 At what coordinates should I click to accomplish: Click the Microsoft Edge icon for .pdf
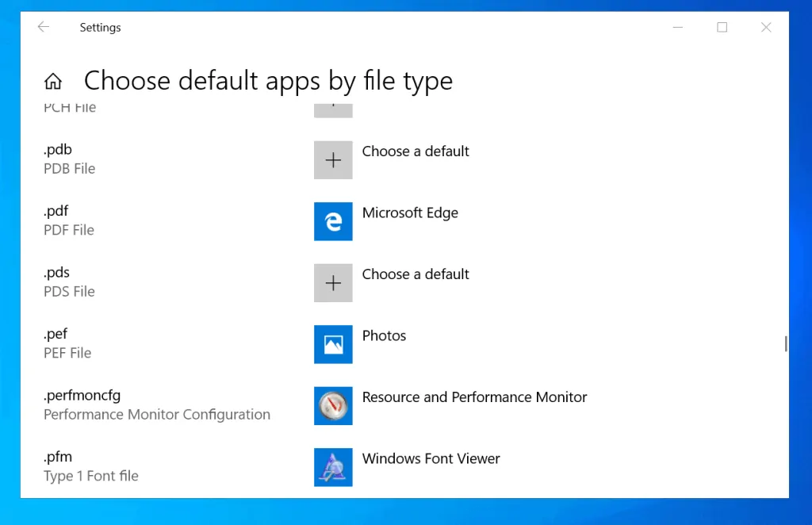pyautogui.click(x=333, y=222)
